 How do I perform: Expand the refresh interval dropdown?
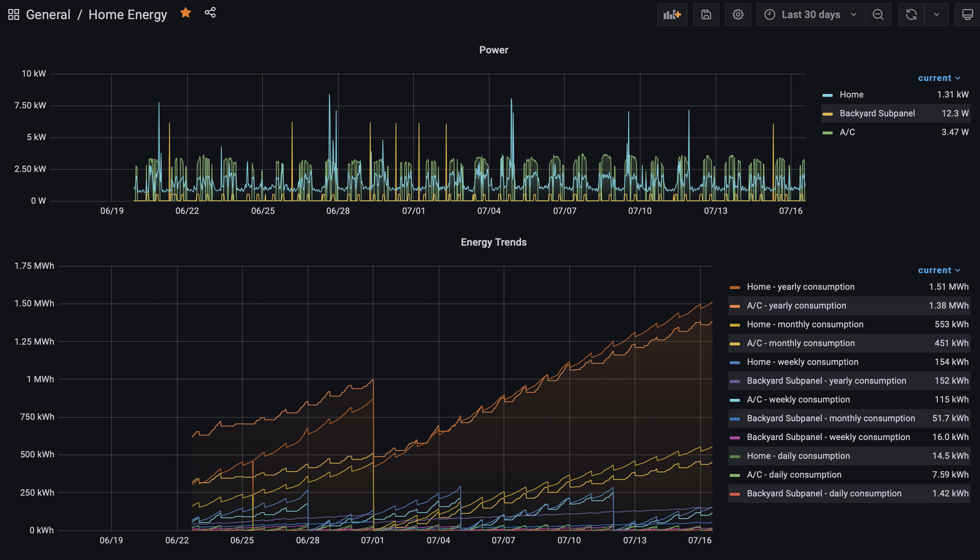tap(937, 14)
